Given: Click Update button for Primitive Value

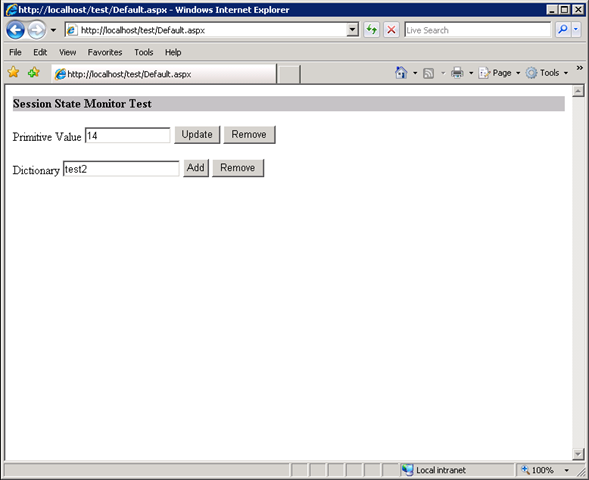Looking at the screenshot, I should click(197, 134).
